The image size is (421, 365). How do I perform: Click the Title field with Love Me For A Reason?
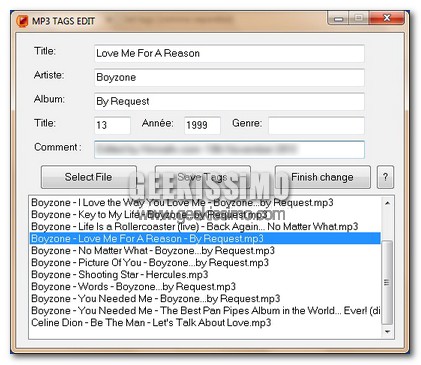(x=229, y=53)
